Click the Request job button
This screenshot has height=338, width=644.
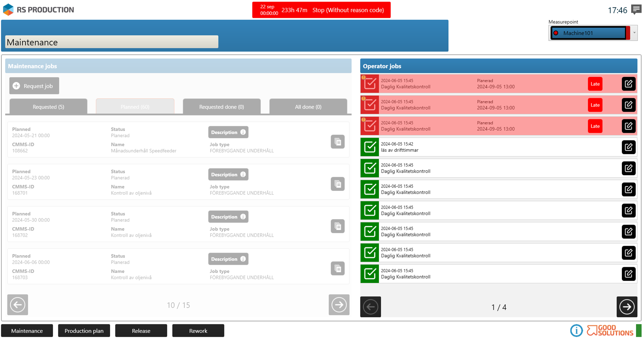coord(34,86)
